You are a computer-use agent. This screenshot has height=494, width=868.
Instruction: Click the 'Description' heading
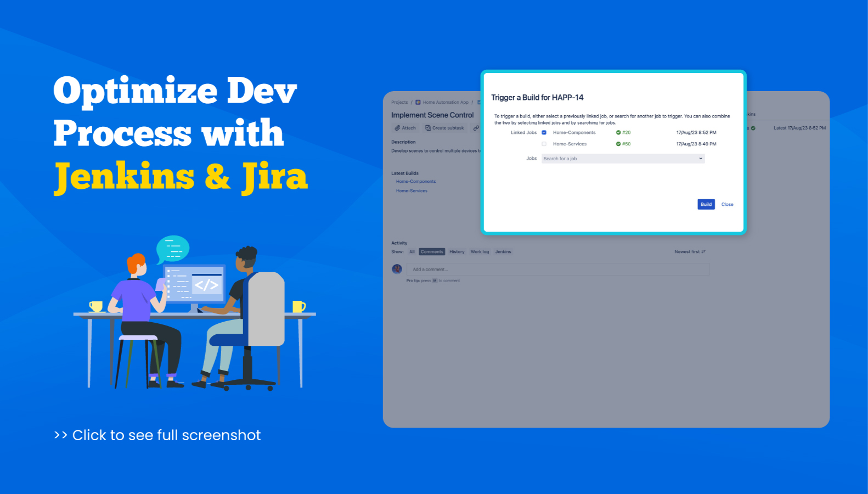coord(403,142)
